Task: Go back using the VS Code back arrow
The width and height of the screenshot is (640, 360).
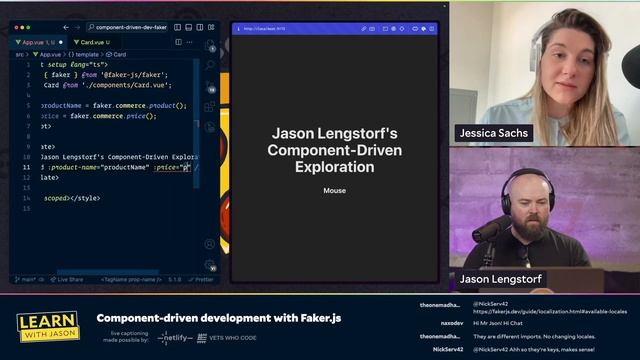Action: pyautogui.click(x=66, y=27)
